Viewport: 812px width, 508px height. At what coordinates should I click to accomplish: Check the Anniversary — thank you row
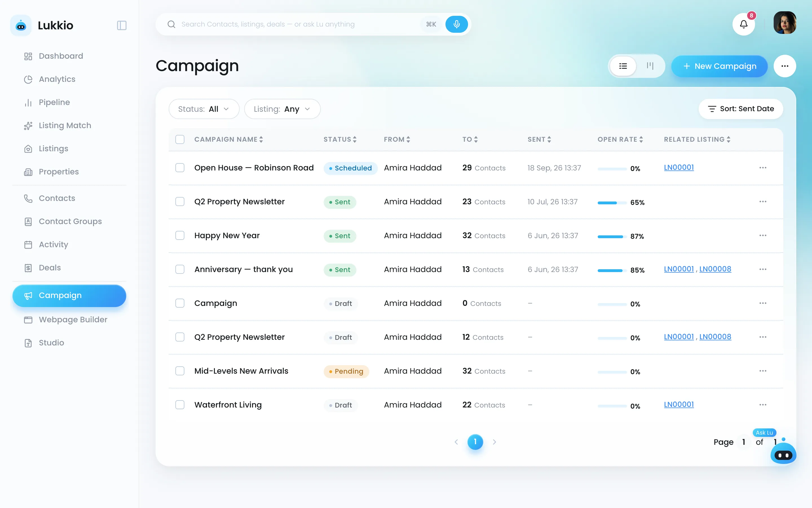point(180,270)
